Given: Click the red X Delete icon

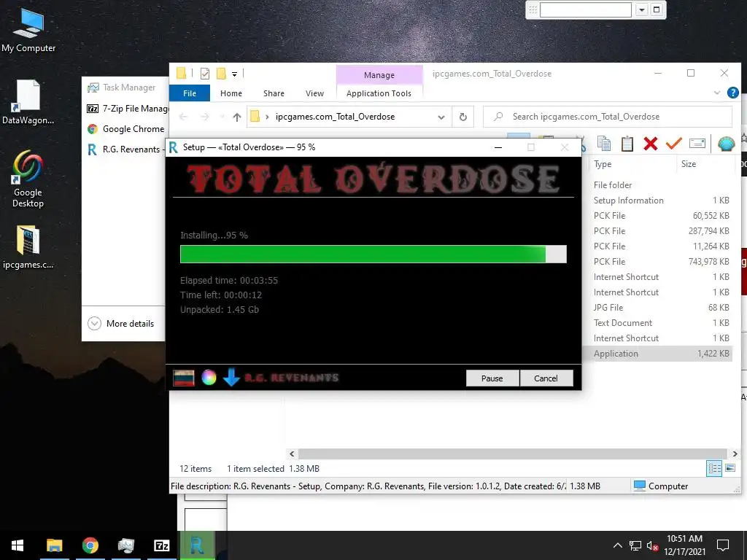Looking at the screenshot, I should coord(650,144).
